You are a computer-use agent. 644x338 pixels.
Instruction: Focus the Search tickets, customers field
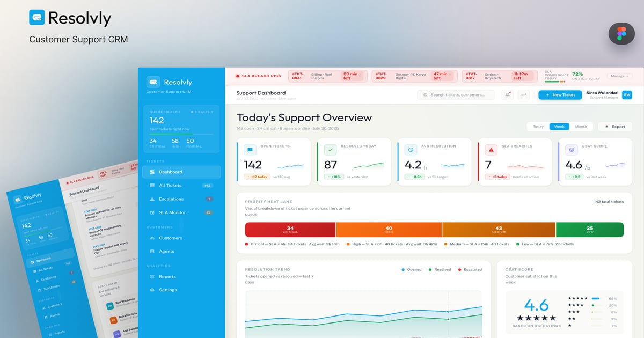[x=456, y=95]
